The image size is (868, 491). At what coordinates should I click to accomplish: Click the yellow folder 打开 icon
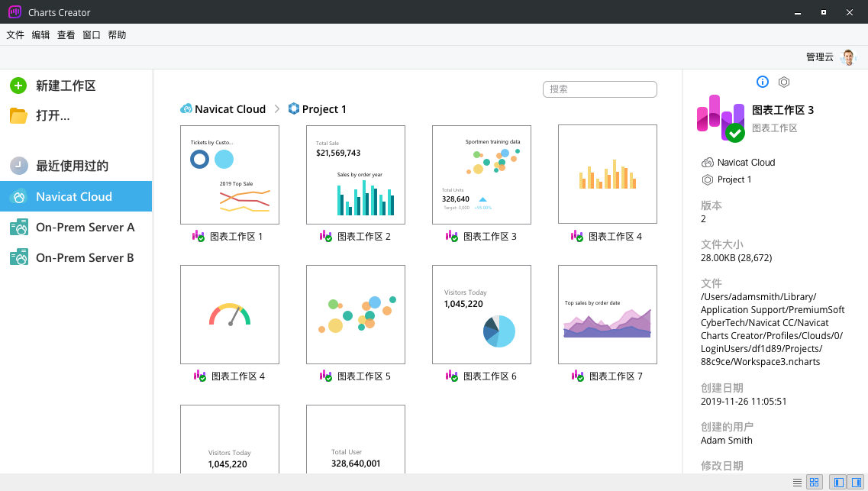click(x=18, y=115)
